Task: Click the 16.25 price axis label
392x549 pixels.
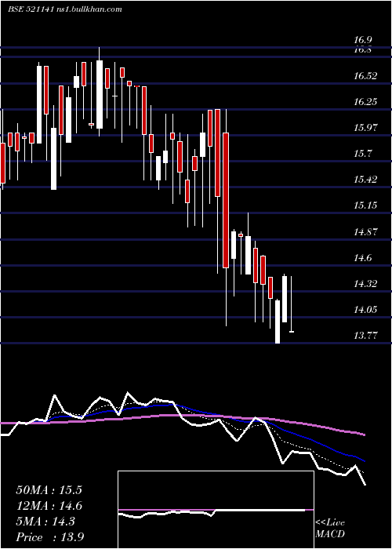Action: tap(365, 102)
